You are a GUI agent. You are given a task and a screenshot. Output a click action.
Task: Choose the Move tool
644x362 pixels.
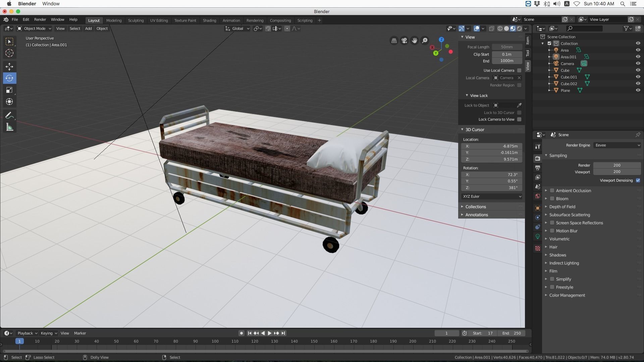(x=9, y=66)
